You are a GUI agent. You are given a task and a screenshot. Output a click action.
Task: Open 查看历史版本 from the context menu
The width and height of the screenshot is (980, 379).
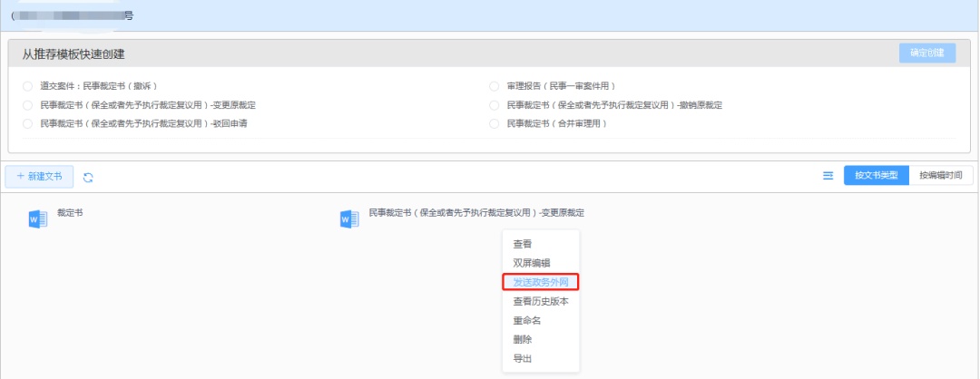(541, 301)
